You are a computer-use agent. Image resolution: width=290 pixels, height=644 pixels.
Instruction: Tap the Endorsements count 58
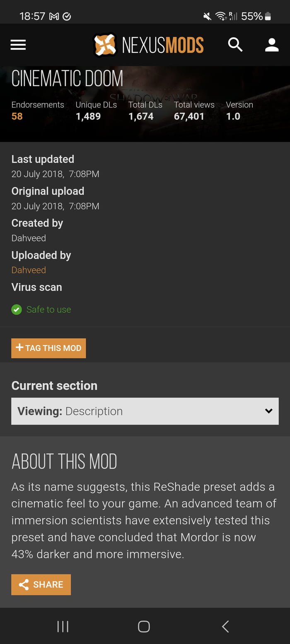coord(17,116)
